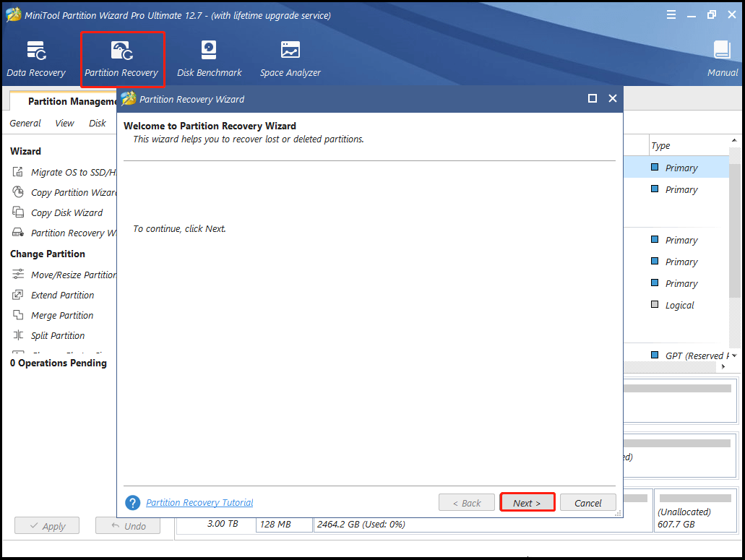Screen dimensions: 745x560
Task: Select Copy Disk Wizard in sidebar
Action: [67, 212]
